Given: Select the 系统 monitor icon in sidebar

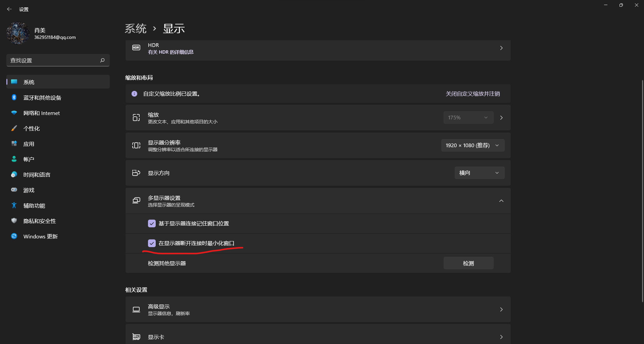Looking at the screenshot, I should tap(14, 82).
